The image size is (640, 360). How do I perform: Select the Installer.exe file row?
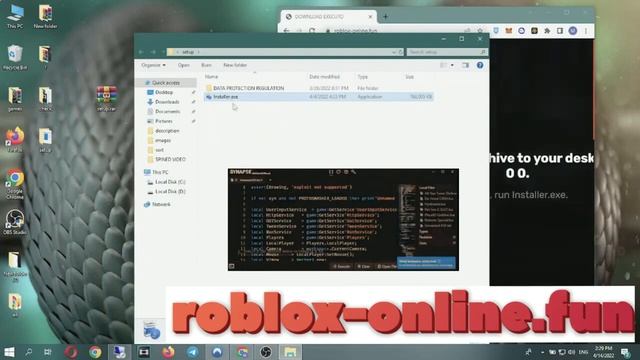(318, 97)
